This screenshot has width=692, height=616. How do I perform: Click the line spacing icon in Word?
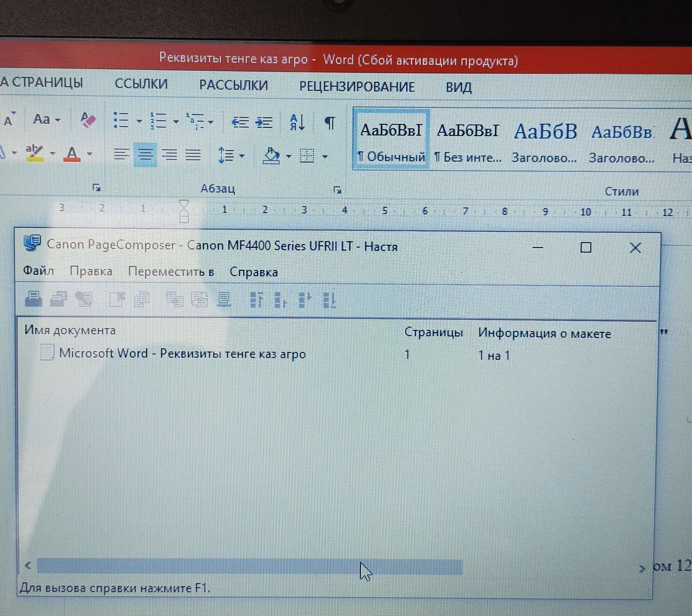(x=226, y=155)
